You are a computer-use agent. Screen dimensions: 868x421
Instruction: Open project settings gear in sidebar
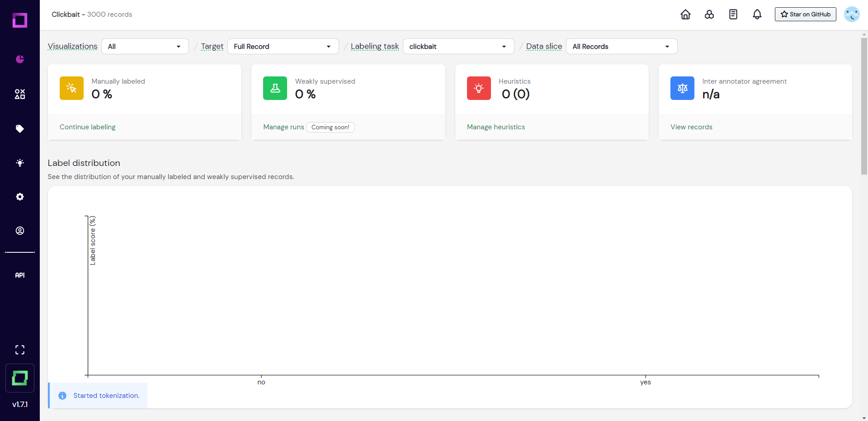[20, 197]
